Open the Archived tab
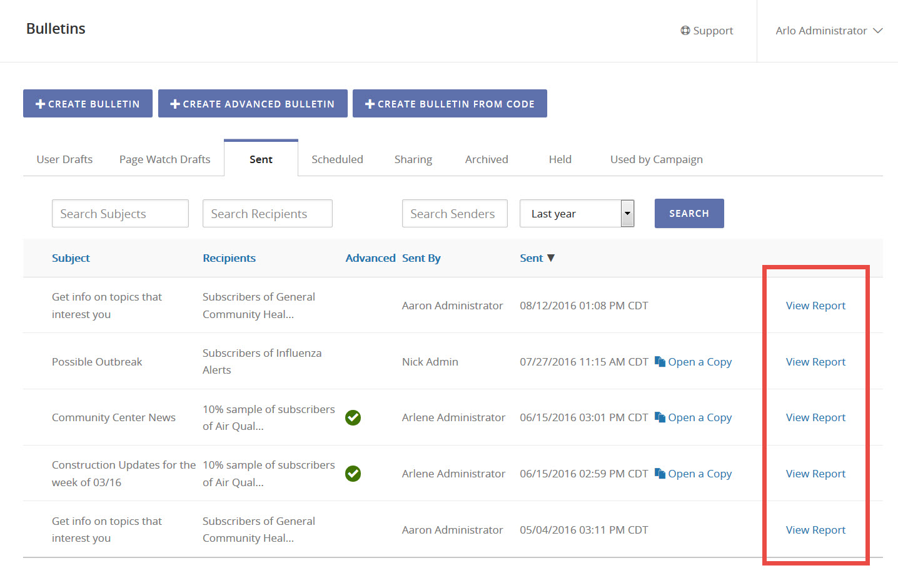Image resolution: width=898 pixels, height=588 pixels. point(487,159)
